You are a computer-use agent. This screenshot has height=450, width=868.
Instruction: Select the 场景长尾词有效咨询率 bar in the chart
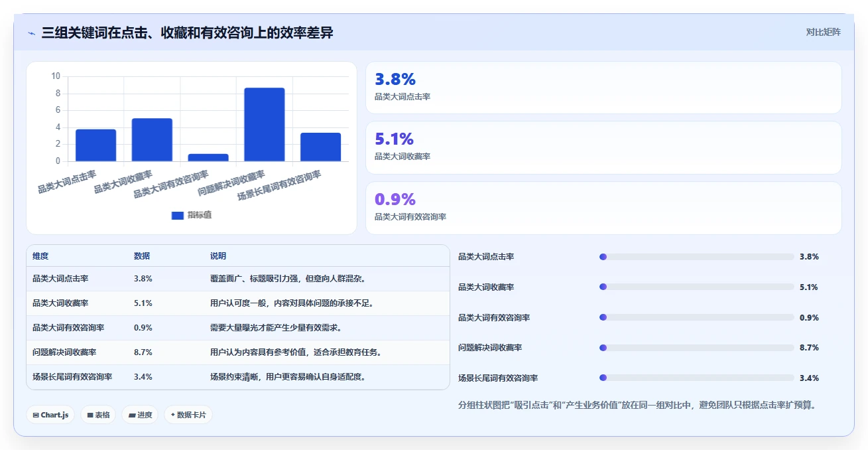320,147
